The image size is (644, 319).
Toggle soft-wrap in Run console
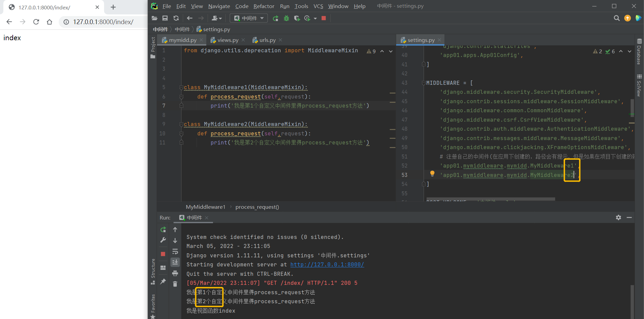click(x=175, y=251)
